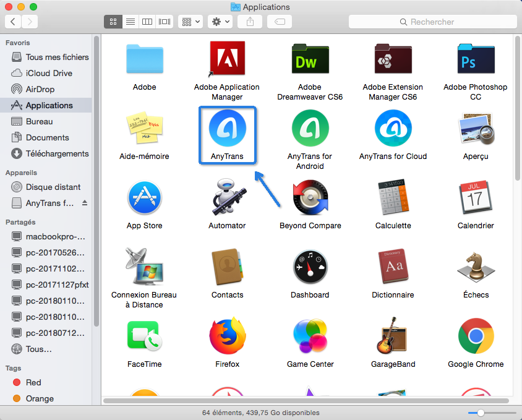Open iCloud Drive in sidebar
Viewport: 522px width, 420px height.
coord(46,73)
